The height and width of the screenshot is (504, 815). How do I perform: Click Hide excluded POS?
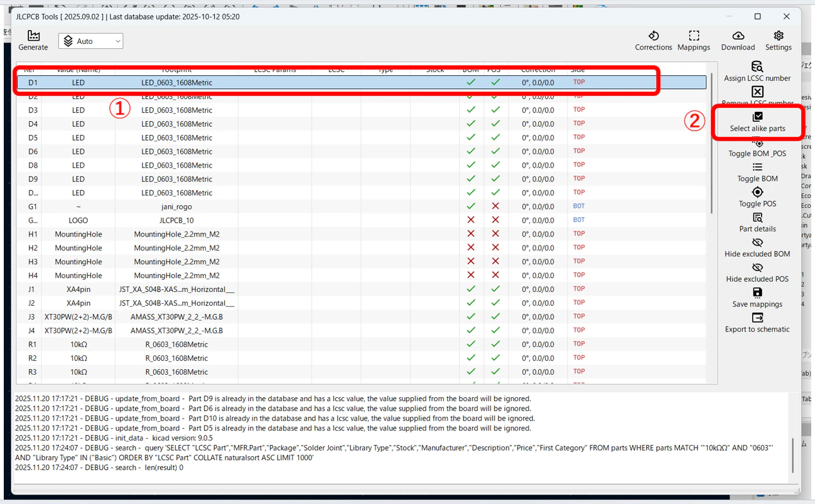757,273
